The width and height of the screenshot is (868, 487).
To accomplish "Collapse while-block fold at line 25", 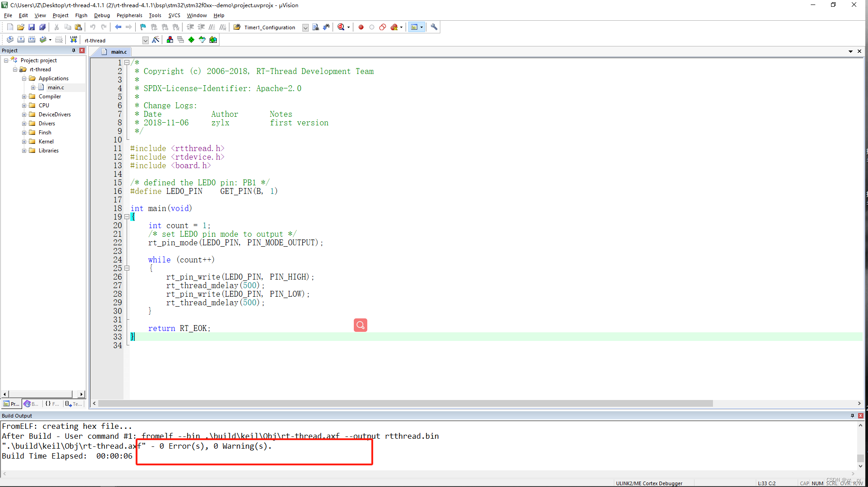I will coord(127,268).
